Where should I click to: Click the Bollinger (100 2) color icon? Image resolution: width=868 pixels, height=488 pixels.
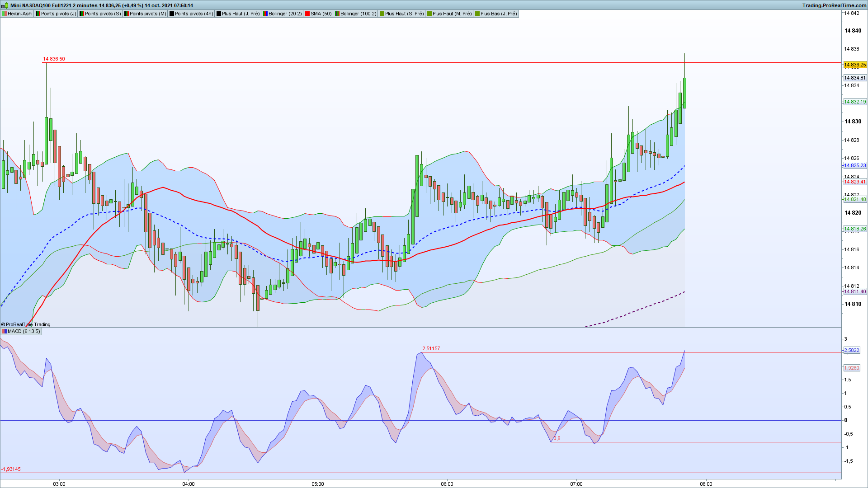click(x=337, y=14)
